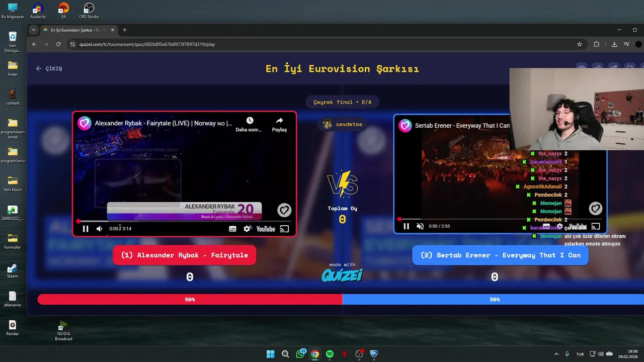This screenshot has width=644, height=362.
Task: Open Netflix from the taskbar
Action: 345,354
